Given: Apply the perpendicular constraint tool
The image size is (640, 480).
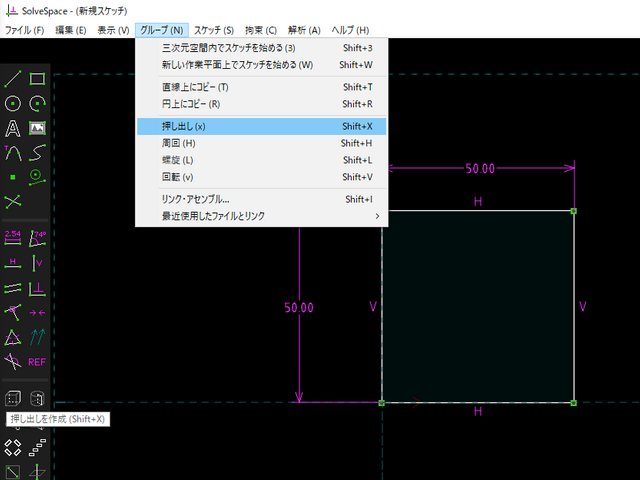Looking at the screenshot, I should click(x=37, y=288).
